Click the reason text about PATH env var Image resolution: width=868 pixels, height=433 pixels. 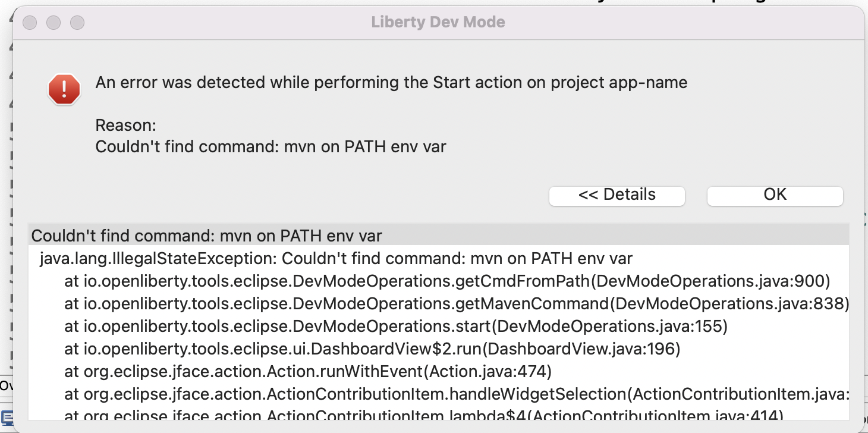(271, 146)
